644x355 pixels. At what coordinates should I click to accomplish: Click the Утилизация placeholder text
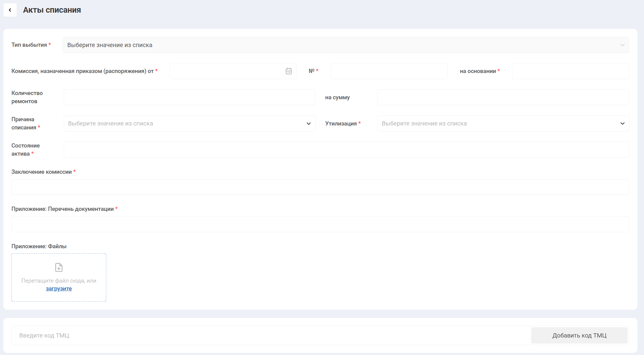coord(424,124)
